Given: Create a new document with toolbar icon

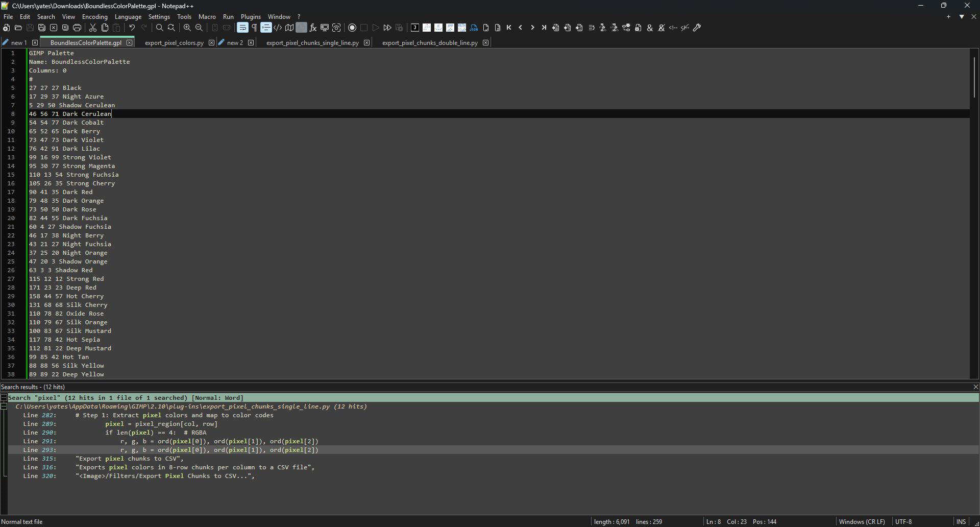Looking at the screenshot, I should (x=7, y=28).
